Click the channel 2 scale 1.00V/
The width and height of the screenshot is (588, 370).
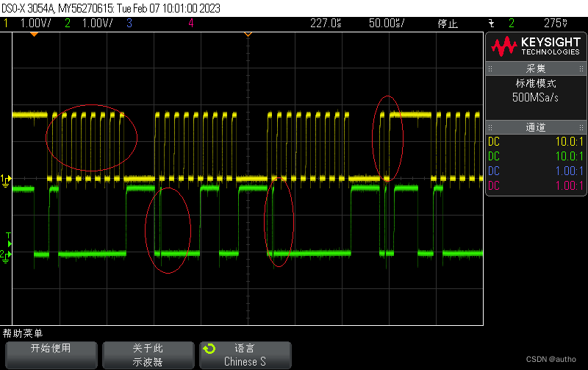(x=97, y=24)
